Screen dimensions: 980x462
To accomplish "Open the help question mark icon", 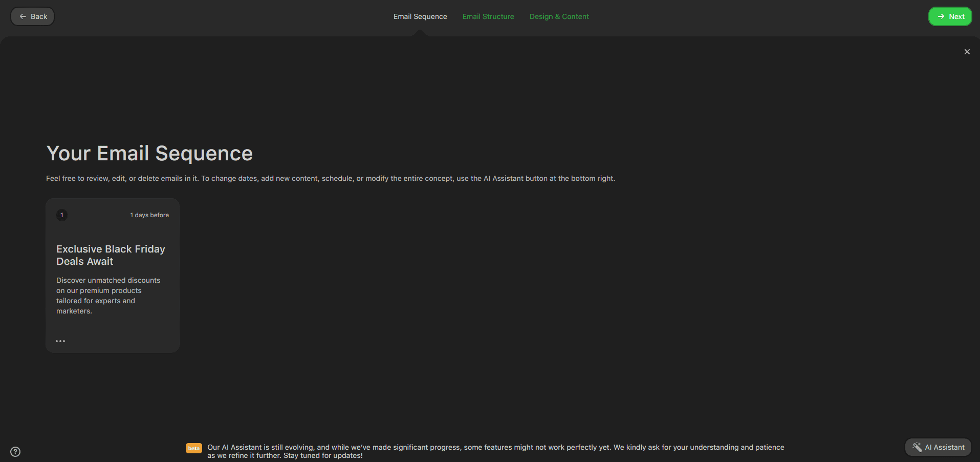I will point(15,451).
